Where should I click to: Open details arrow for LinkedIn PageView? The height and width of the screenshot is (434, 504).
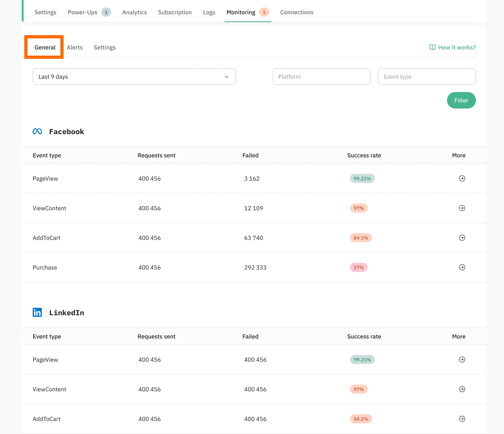click(x=462, y=360)
